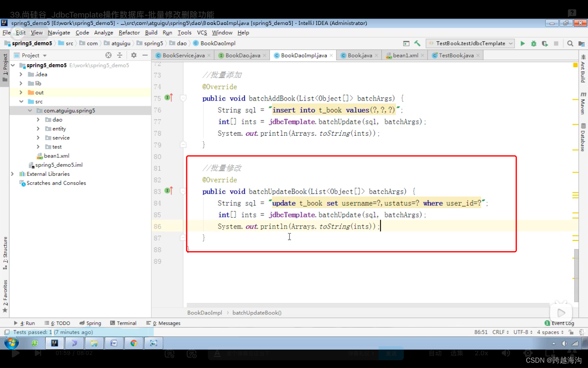588x368 pixels.
Task: Collapse the src folder
Action: (21, 101)
